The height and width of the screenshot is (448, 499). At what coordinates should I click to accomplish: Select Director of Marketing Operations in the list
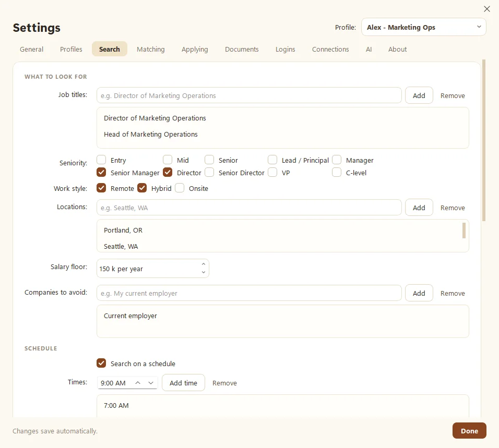[x=282, y=118]
